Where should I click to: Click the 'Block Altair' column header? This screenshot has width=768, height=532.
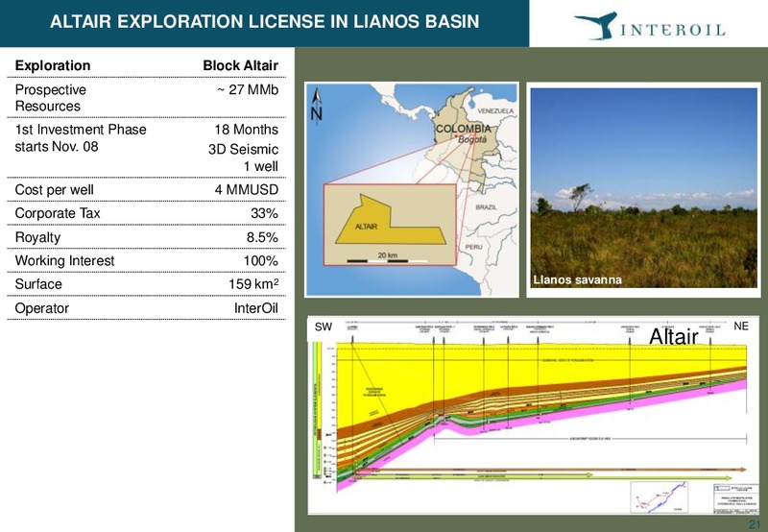[x=241, y=65]
